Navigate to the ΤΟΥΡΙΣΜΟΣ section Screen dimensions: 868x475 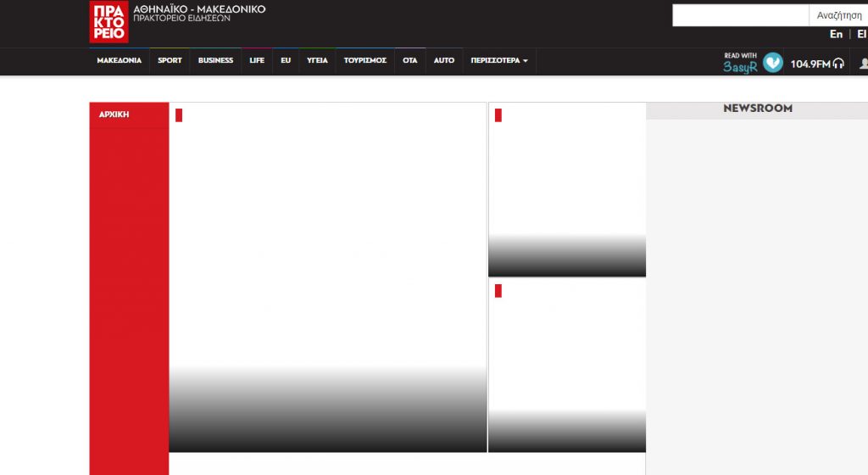pos(365,61)
